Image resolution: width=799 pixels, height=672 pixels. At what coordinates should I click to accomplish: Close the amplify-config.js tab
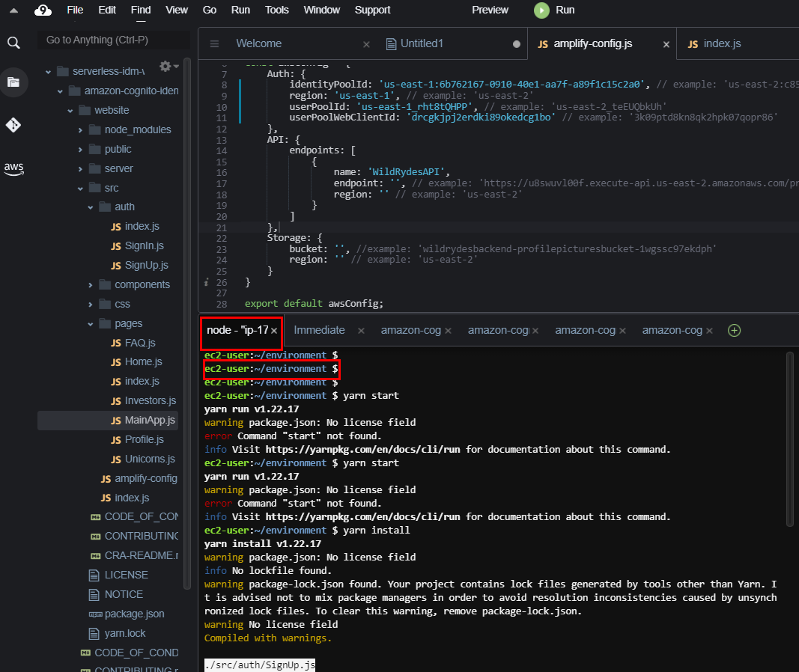[x=666, y=44]
